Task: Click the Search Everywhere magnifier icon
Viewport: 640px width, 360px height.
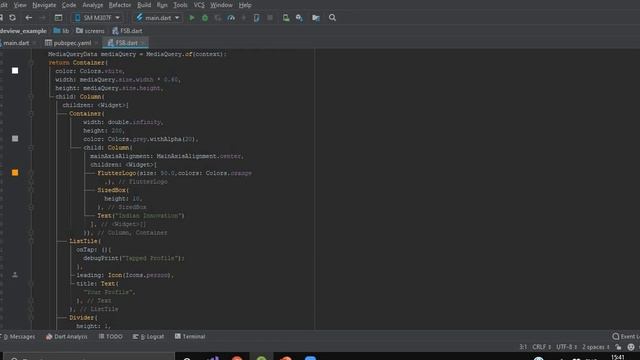Action: [333, 18]
